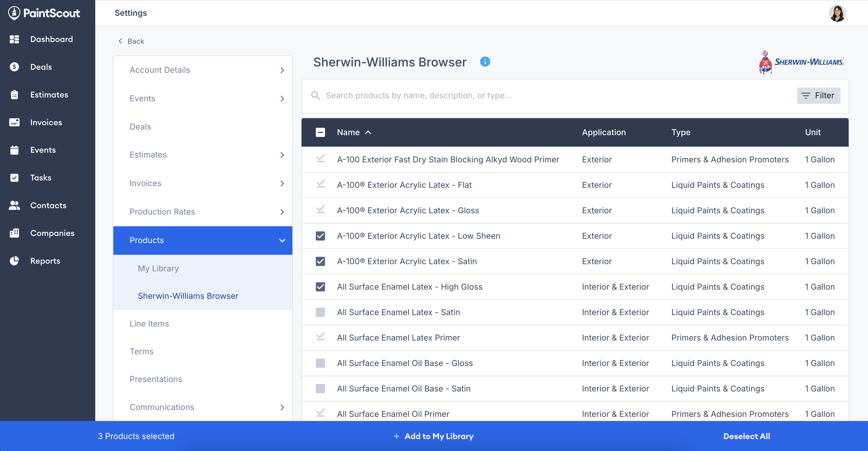Click the Reports pie chart icon
The image size is (868, 451).
[x=15, y=261]
